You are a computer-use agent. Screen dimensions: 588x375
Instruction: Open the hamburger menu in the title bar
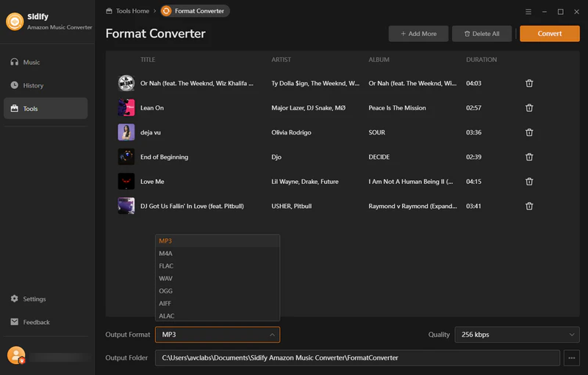[x=528, y=12]
